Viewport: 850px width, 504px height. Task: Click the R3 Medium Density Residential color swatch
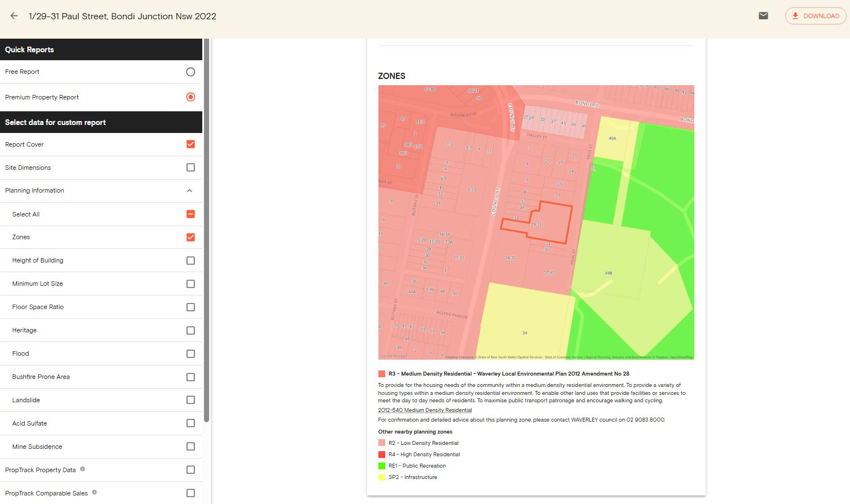(x=382, y=374)
